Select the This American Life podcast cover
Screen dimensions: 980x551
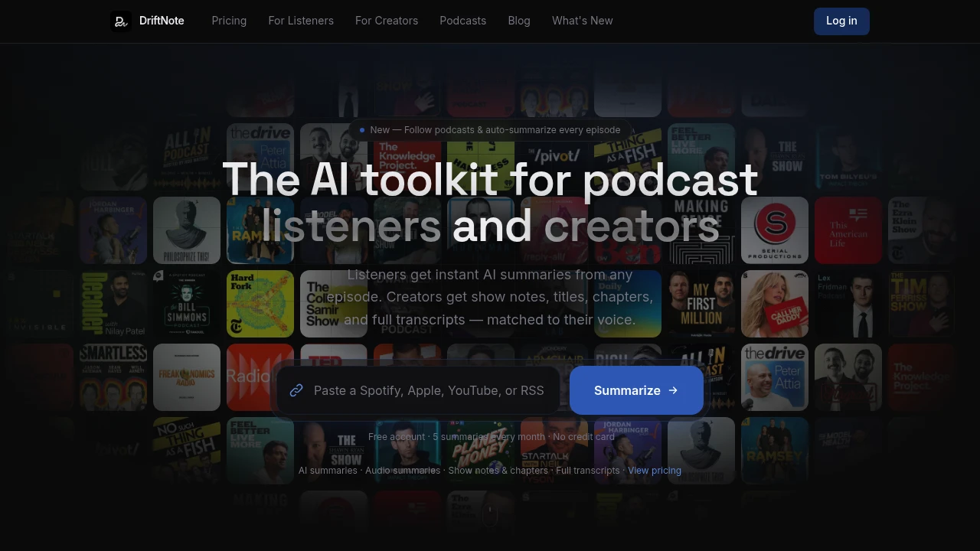tap(848, 230)
